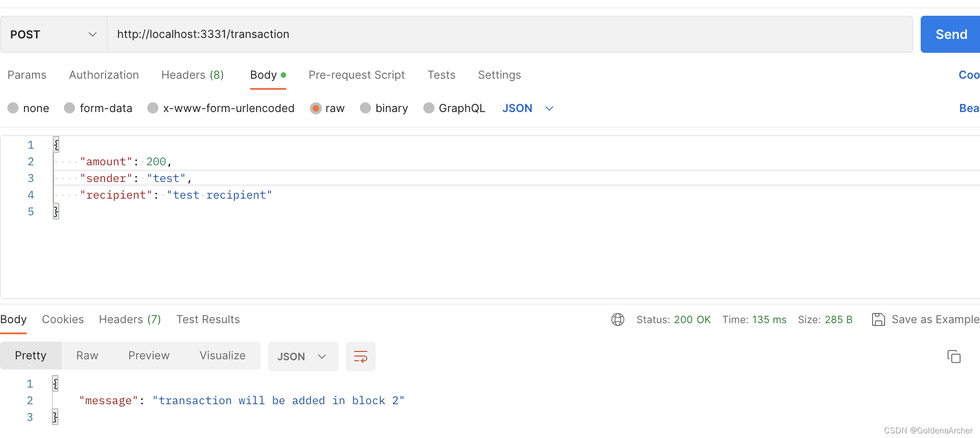Click the copy response icon

point(954,357)
